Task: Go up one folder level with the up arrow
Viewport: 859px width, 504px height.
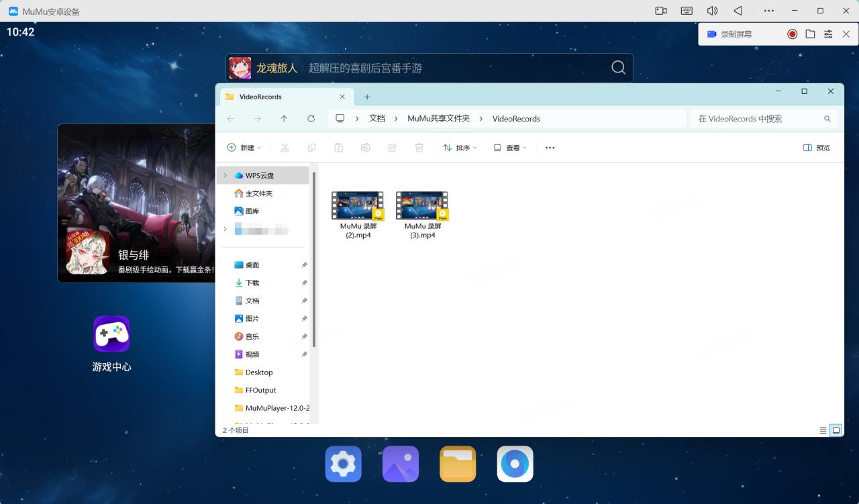Action: point(284,119)
